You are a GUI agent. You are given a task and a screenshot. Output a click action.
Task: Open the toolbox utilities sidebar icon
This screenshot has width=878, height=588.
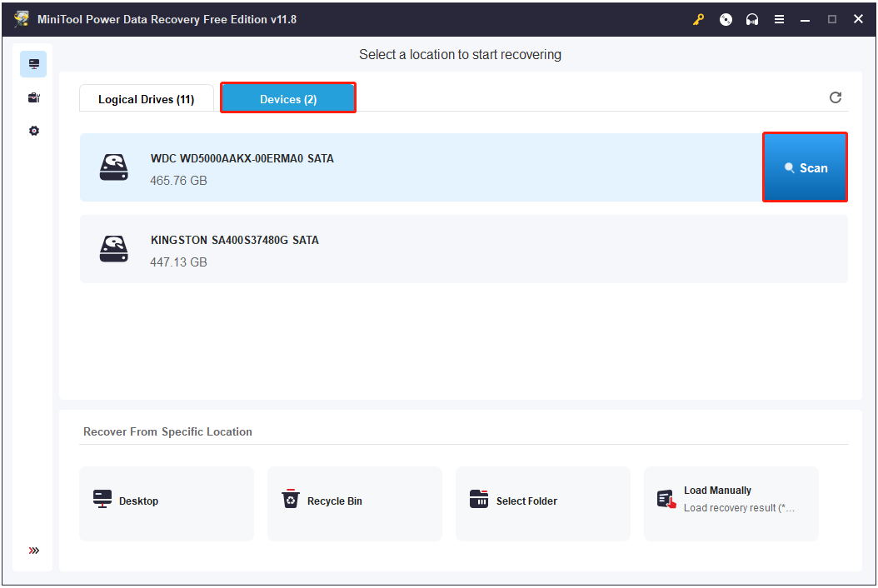tap(33, 98)
